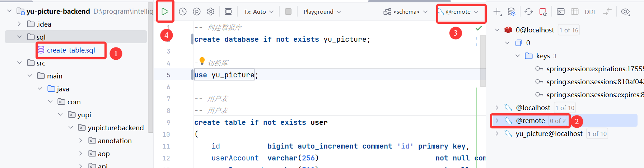Open the eye view options in database panel
The image size is (644, 168).
tap(625, 12)
